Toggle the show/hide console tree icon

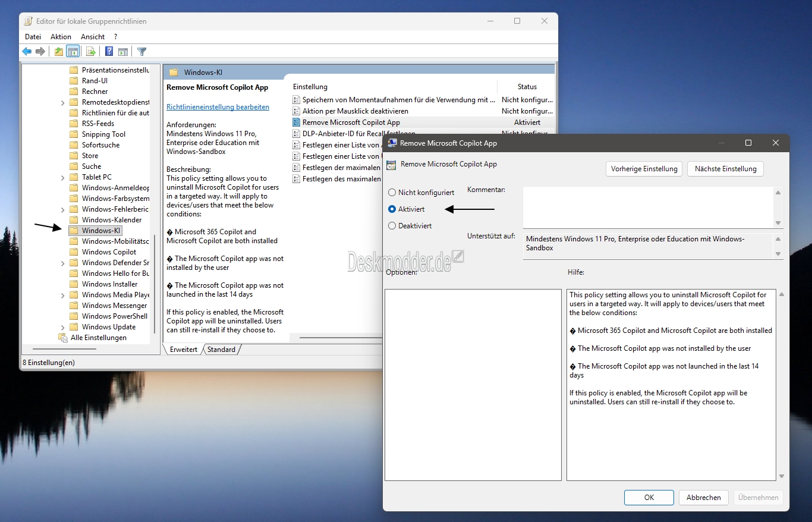[x=73, y=52]
